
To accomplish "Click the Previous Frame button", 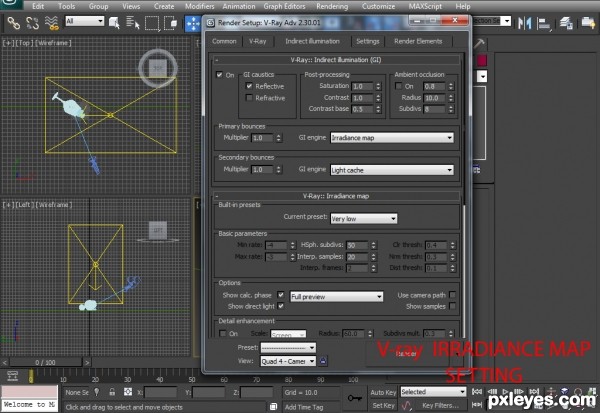I will (492, 392).
